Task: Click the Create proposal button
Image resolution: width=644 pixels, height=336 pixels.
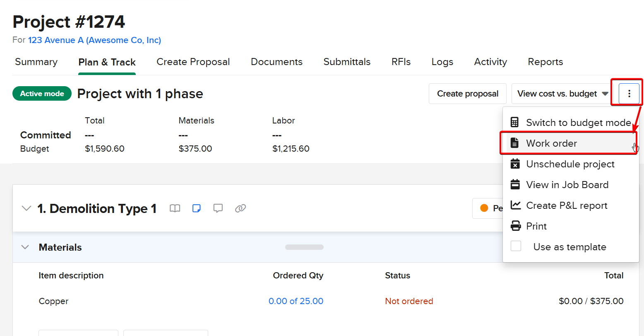Action: pos(467,94)
